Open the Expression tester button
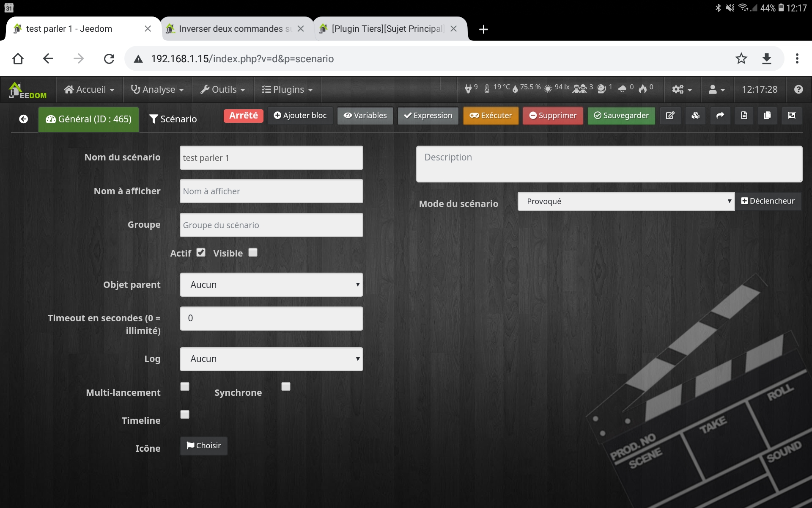 tap(428, 116)
